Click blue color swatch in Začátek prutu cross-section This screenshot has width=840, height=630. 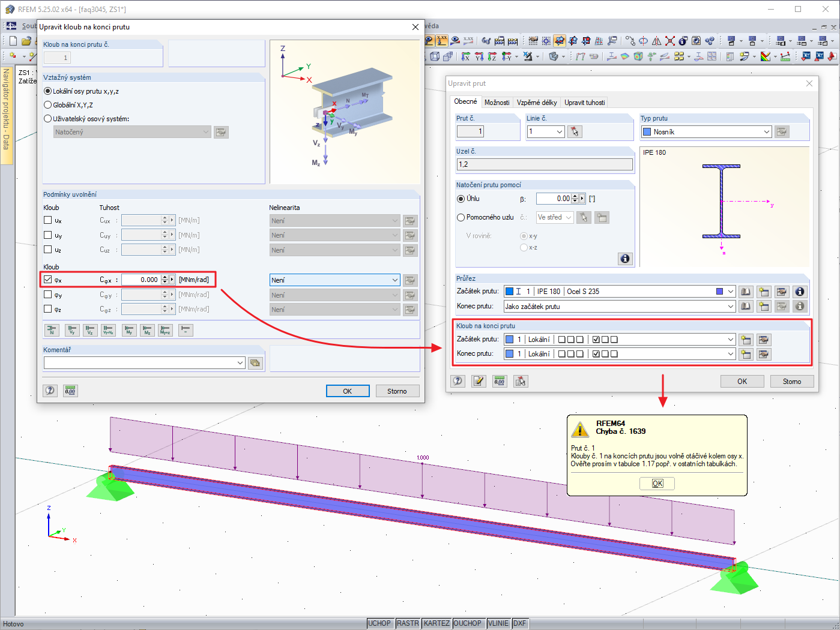pyautogui.click(x=510, y=292)
